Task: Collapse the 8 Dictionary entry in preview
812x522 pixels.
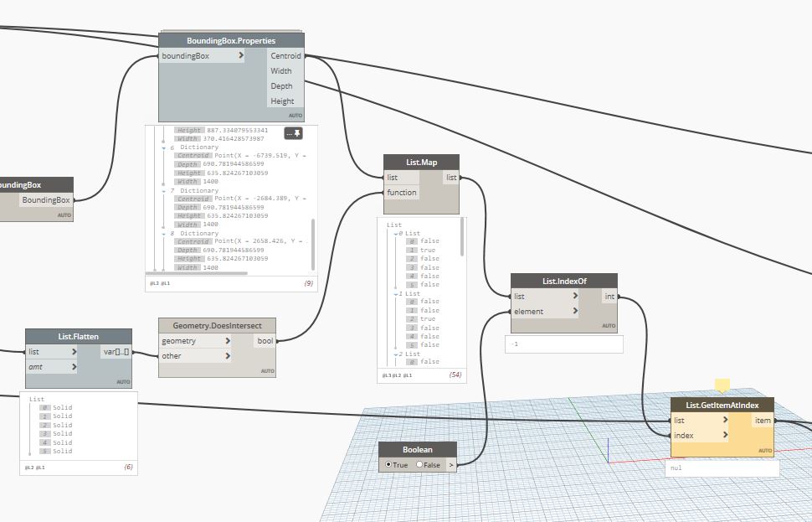Action: [164, 234]
